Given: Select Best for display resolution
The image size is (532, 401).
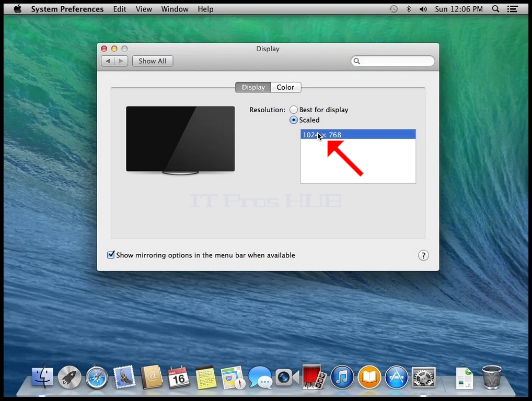Looking at the screenshot, I should tap(294, 110).
